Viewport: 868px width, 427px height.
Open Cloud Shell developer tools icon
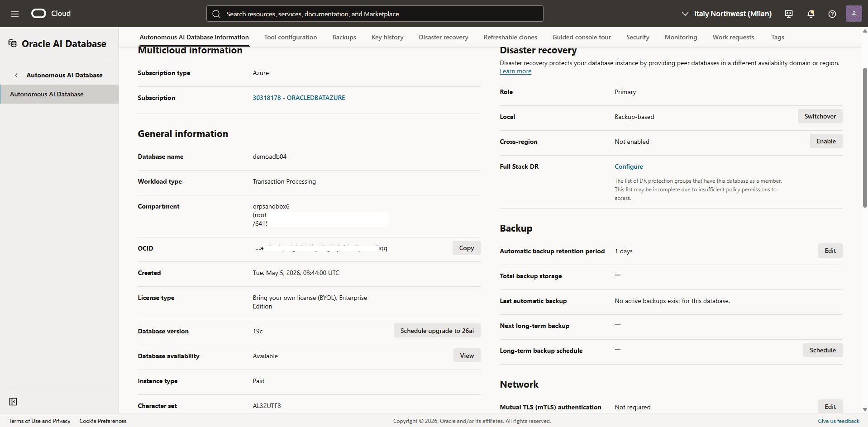[789, 14]
